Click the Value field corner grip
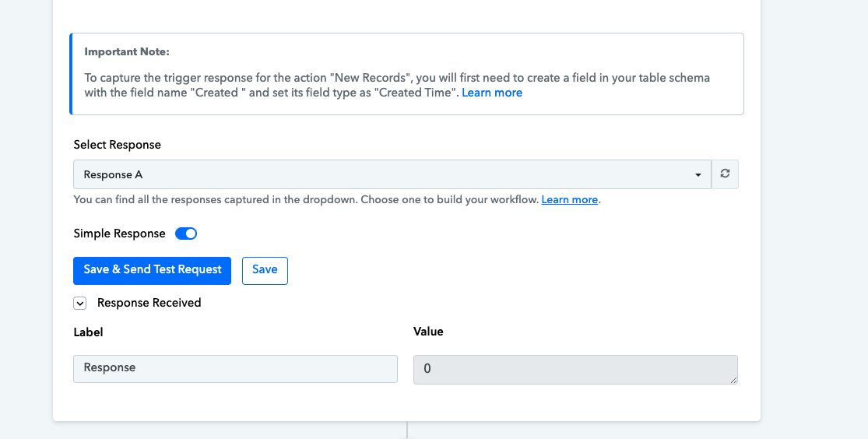Viewport: 868px width, 439px height. pos(733,380)
